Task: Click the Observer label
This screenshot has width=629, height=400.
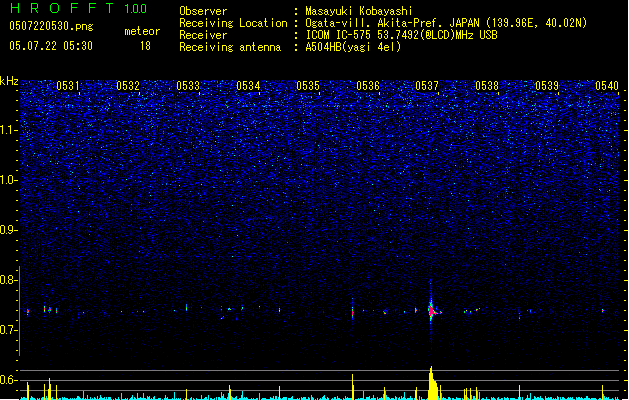Action: (203, 11)
